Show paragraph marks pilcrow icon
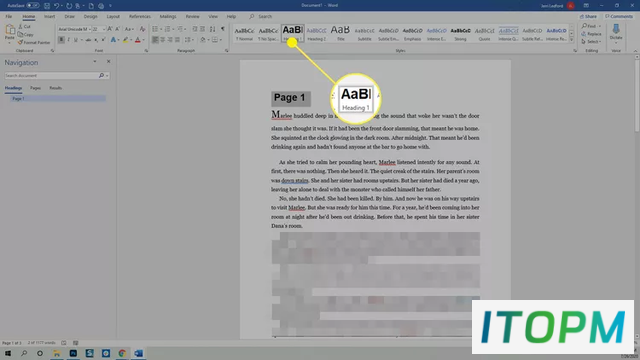Screen dimensions: 640x360 coord(223,29)
